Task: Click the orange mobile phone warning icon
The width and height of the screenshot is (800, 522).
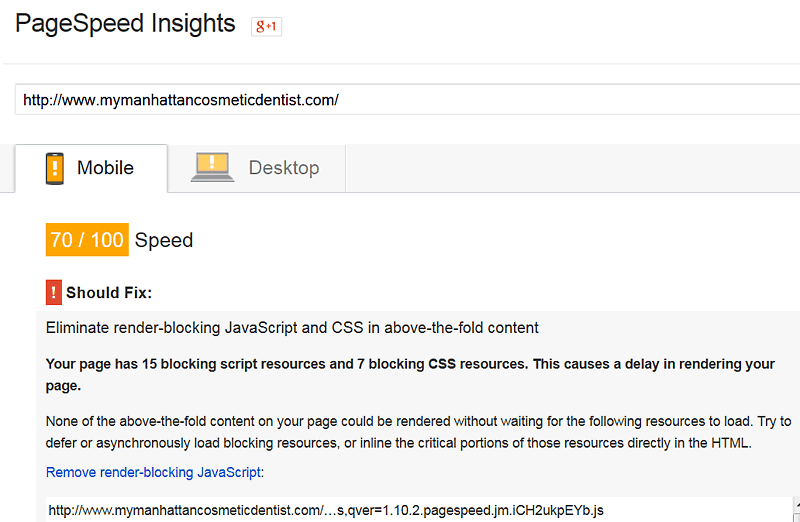Action: 55,168
